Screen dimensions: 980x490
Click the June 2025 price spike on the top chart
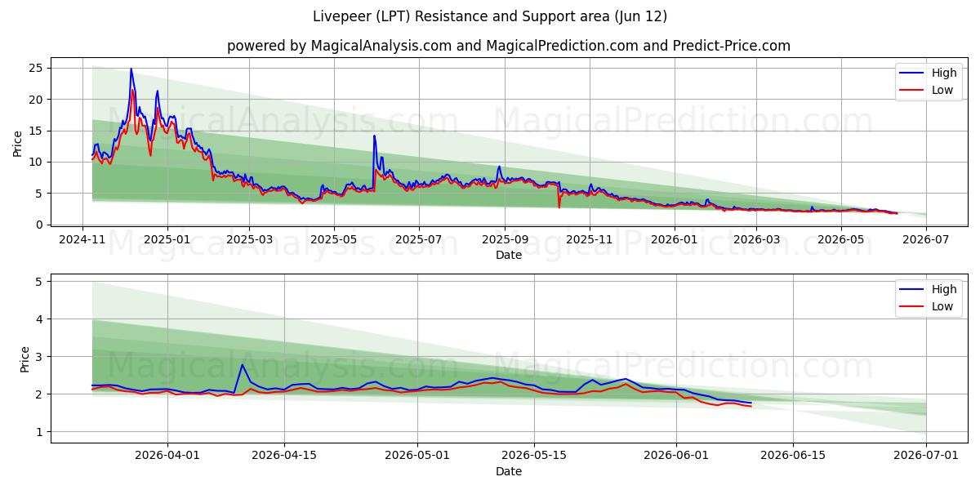374,136
